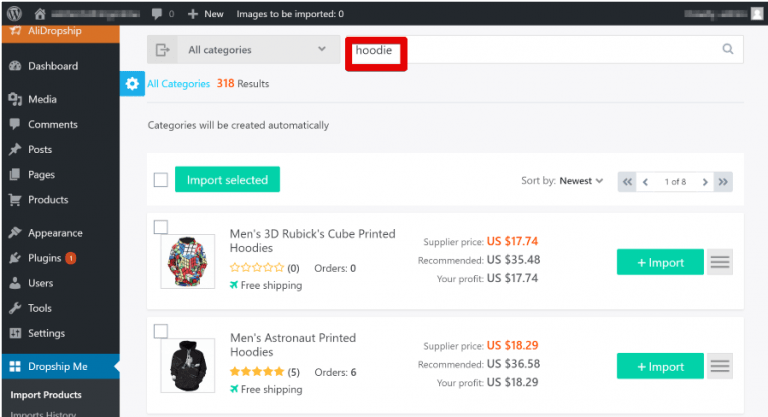Click the WordPress logo icon
Screen dimensions: 768x417
pyautogui.click(x=15, y=13)
